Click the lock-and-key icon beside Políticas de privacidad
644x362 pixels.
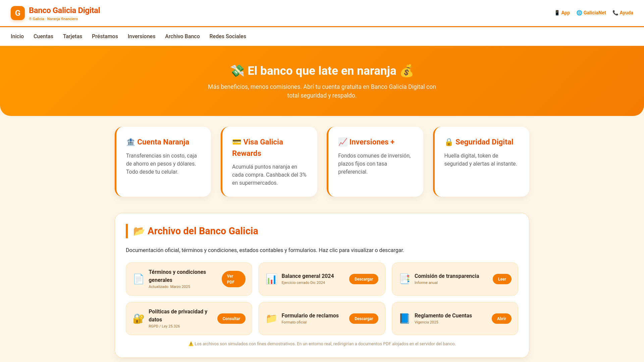pyautogui.click(x=139, y=318)
